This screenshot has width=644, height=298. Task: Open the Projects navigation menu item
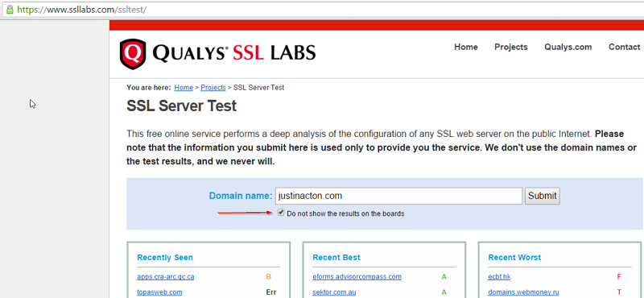click(511, 47)
